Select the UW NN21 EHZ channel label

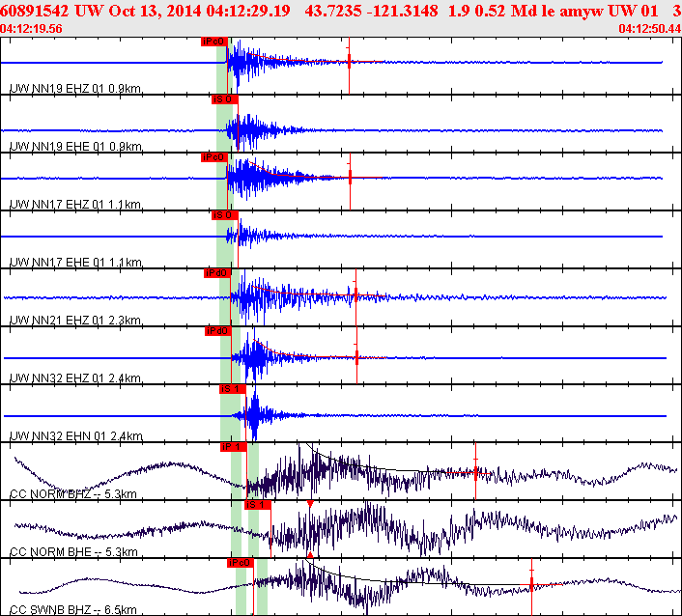[x=75, y=321]
